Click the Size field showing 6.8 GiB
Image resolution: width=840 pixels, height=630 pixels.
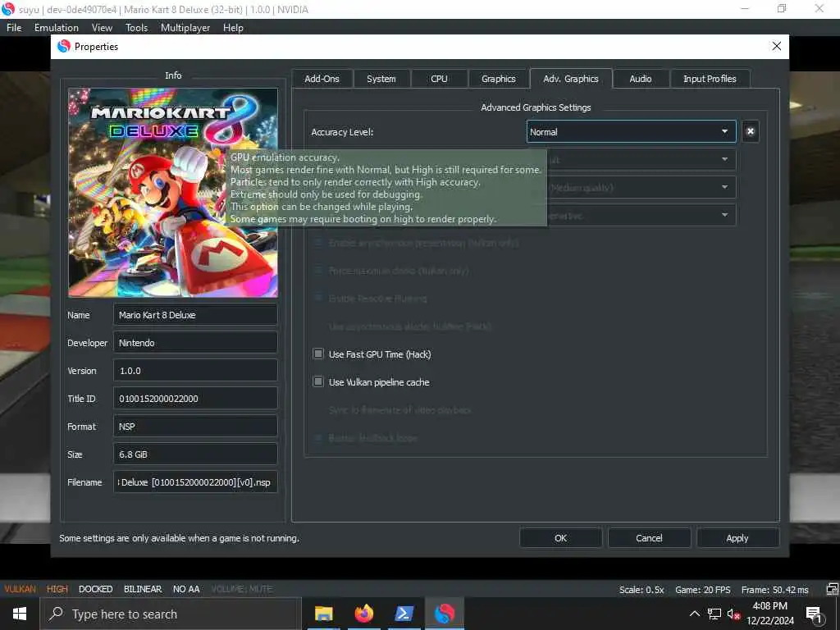(x=195, y=454)
